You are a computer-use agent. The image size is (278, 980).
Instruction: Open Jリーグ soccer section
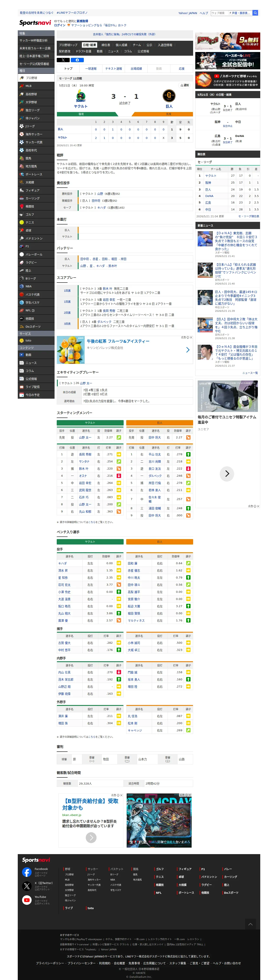[36, 126]
